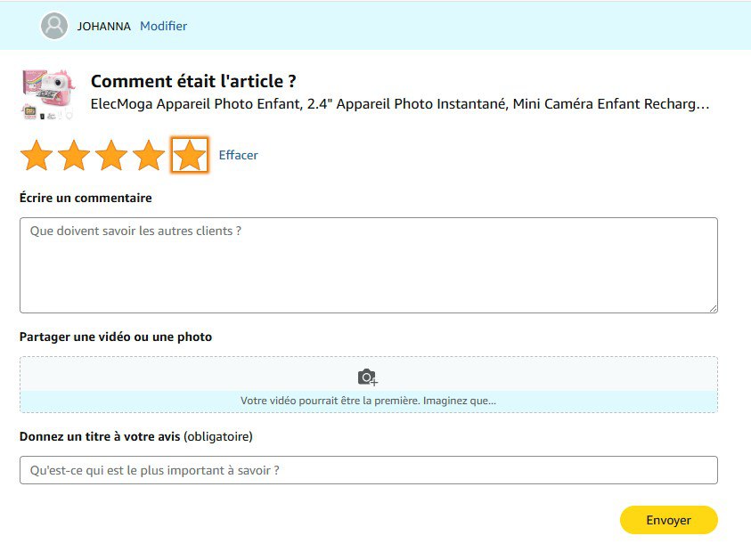
Task: Click the comment box 'Que doivent savoir les autres clients ?'
Action: (x=369, y=265)
